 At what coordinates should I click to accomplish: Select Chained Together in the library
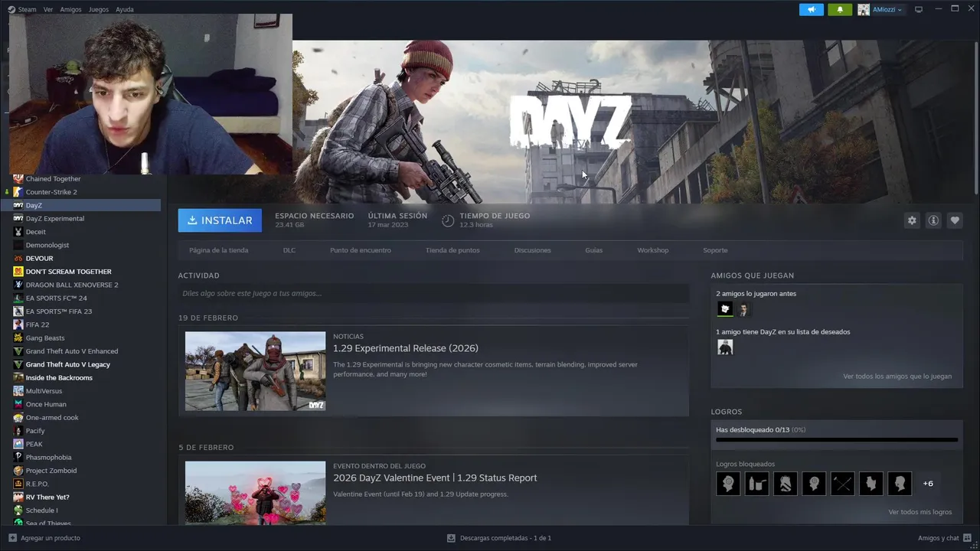[x=53, y=179]
